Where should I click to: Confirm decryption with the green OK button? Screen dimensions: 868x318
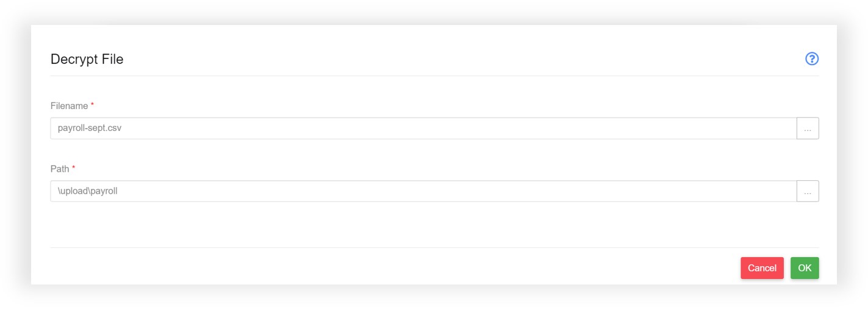(805, 268)
